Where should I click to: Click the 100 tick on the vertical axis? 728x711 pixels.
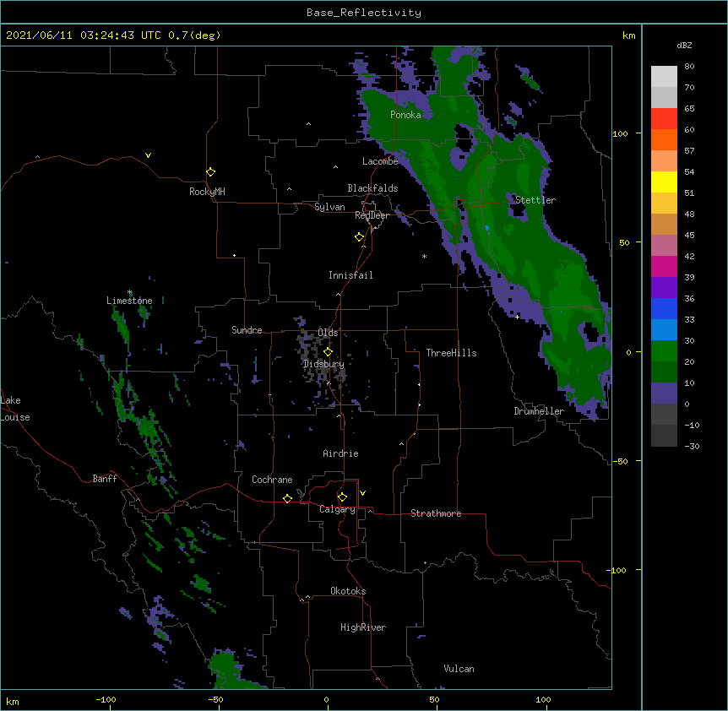(620, 133)
